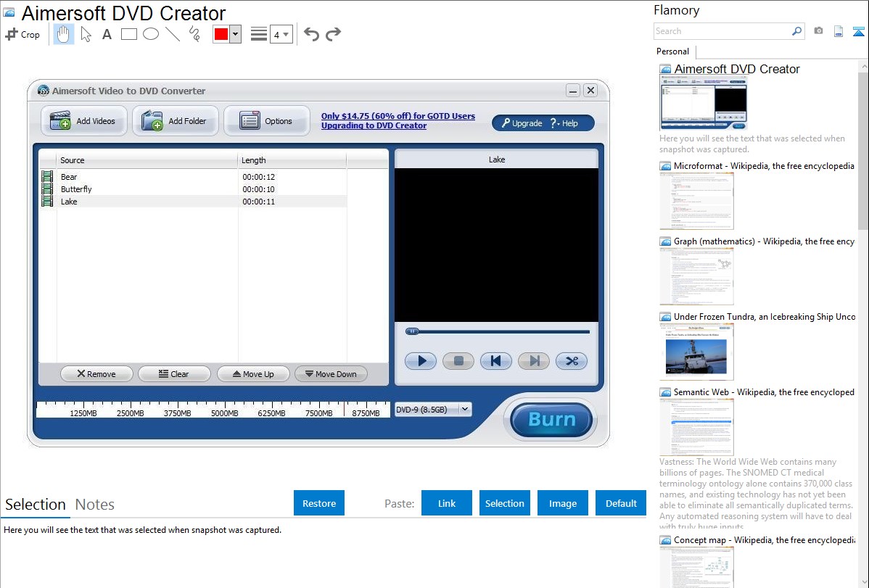This screenshot has width=869, height=588.
Task: Select the arrow pointer tool
Action: pos(86,34)
